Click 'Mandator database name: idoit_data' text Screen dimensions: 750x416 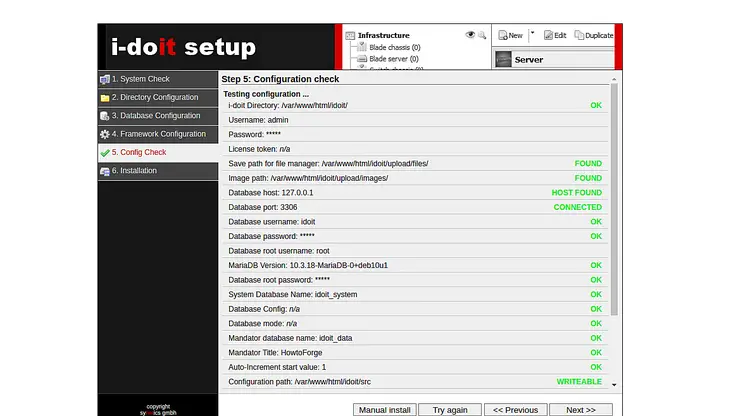[x=290, y=338]
